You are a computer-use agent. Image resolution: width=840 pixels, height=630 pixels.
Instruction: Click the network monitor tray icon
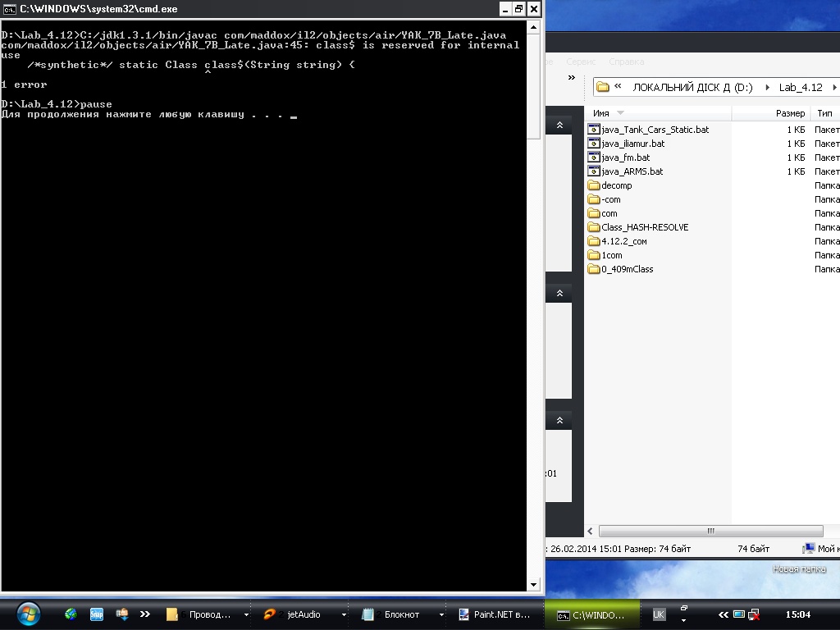click(739, 614)
